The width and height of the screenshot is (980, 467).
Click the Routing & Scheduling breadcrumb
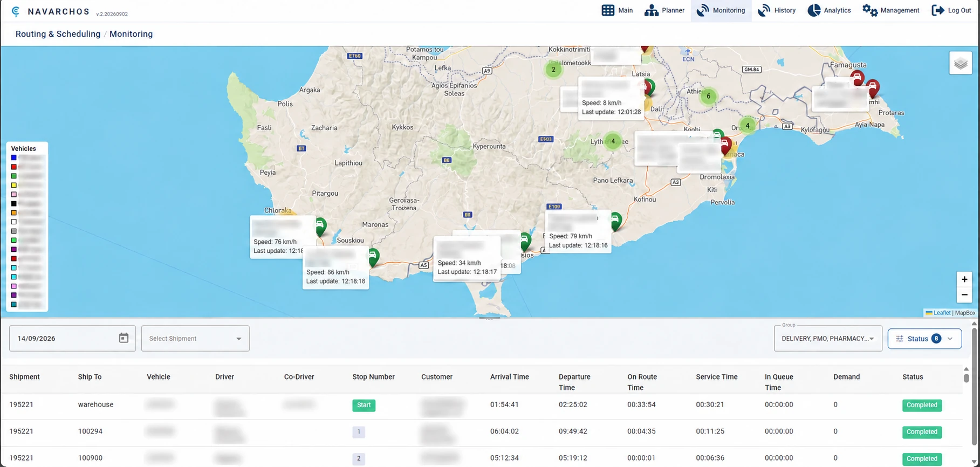pos(58,34)
